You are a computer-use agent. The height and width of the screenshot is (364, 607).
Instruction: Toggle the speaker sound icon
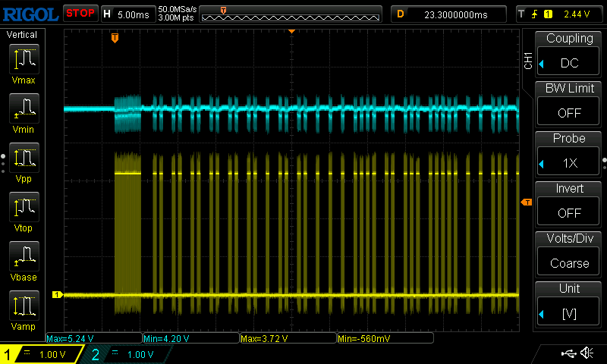pyautogui.click(x=587, y=353)
